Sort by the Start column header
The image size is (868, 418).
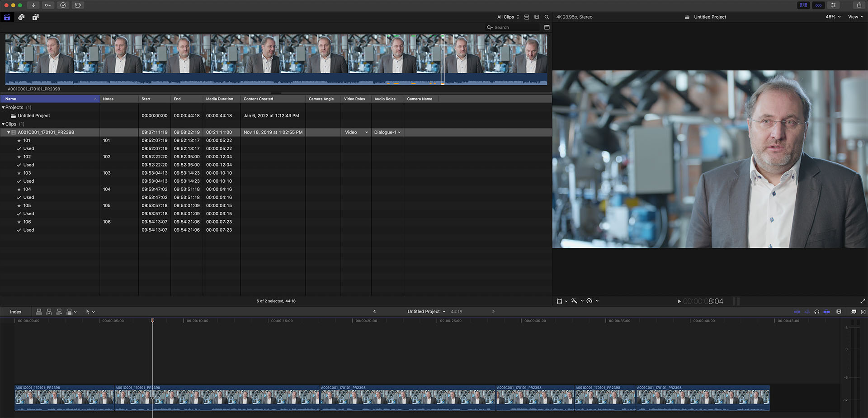coord(155,99)
